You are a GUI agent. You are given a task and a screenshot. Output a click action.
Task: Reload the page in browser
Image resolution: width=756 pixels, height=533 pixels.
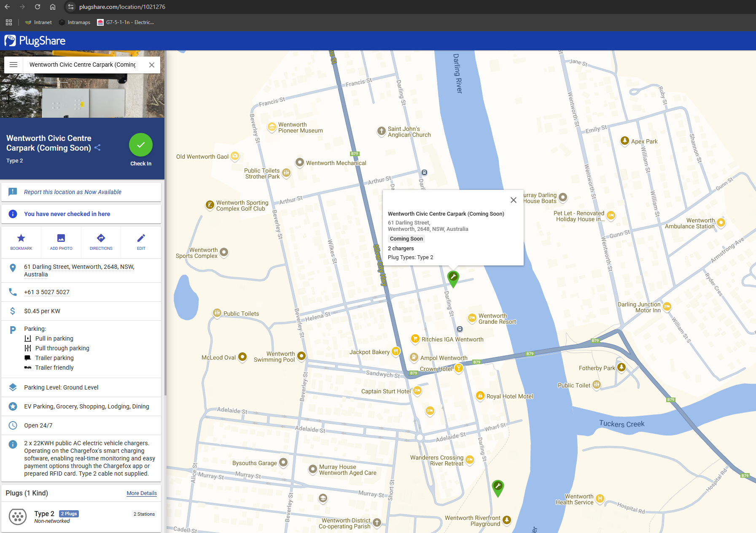[x=38, y=7]
